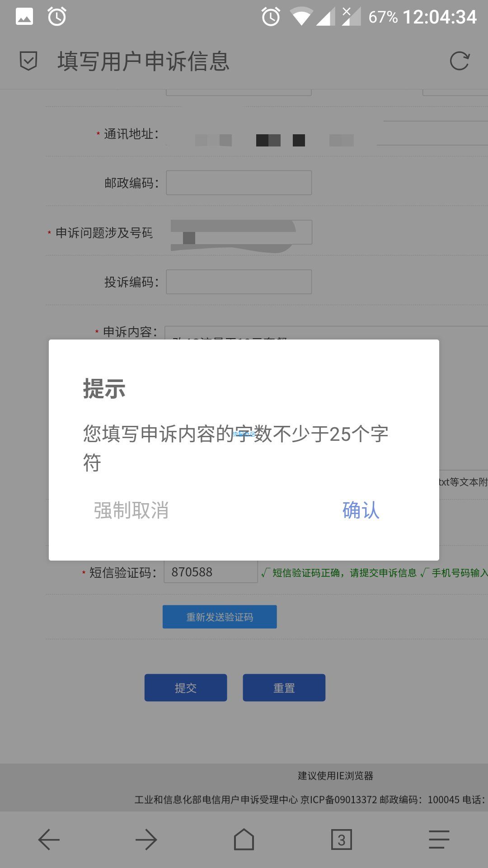Focus the 邮政编码 input field
Screen dimensions: 488x868
click(x=239, y=183)
